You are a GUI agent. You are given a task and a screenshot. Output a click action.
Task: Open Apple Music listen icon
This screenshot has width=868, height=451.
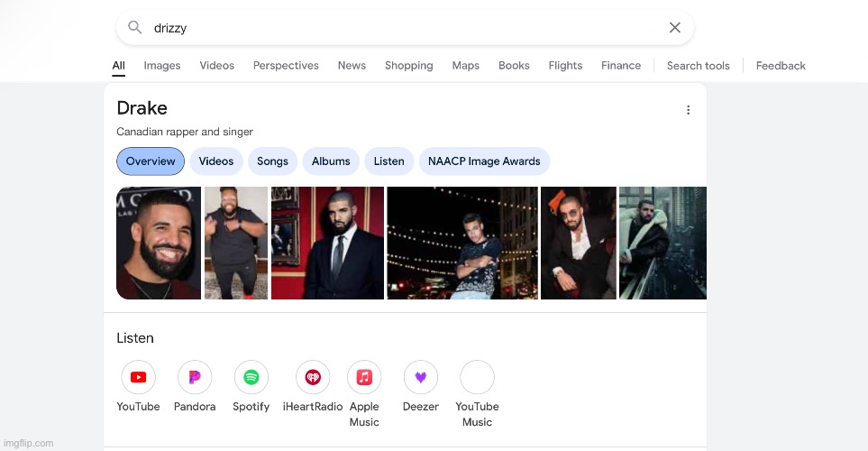tap(364, 377)
